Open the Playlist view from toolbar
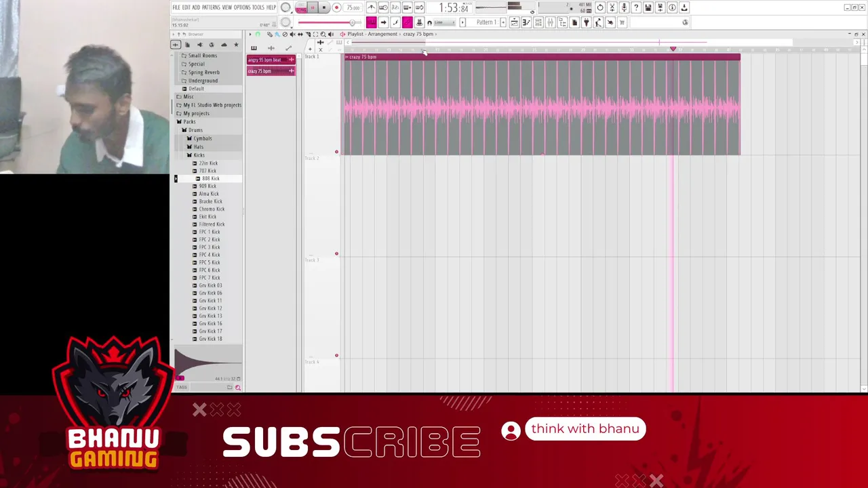 (514, 22)
